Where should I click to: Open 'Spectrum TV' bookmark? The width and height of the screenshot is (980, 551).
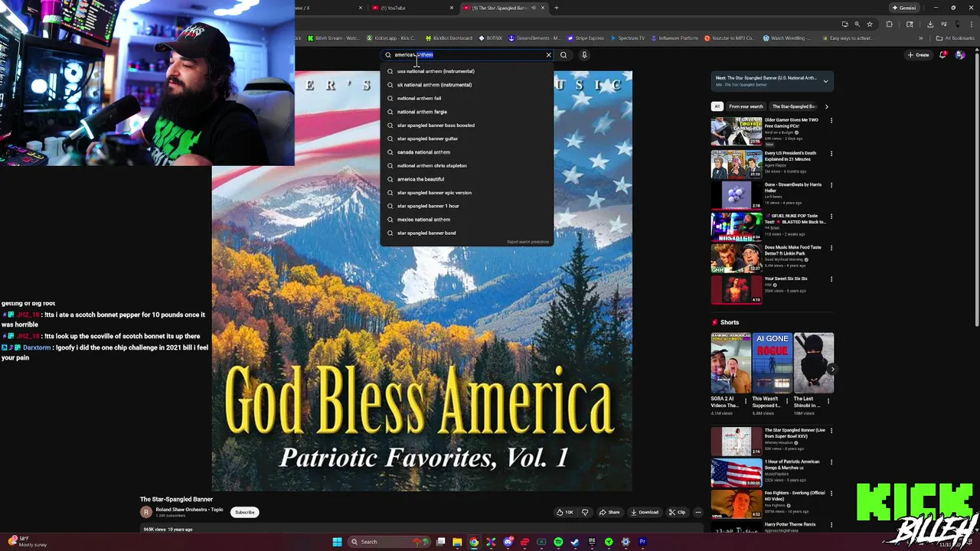click(x=629, y=38)
